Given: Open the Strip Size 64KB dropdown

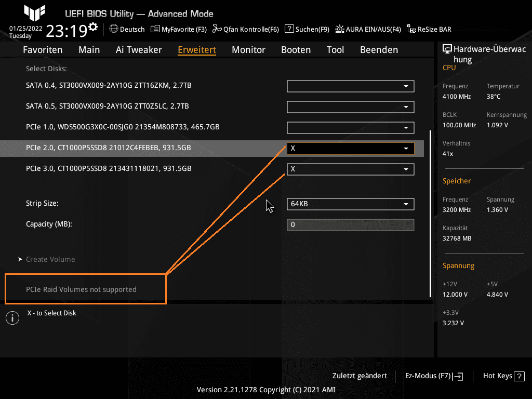Looking at the screenshot, I should [351, 204].
